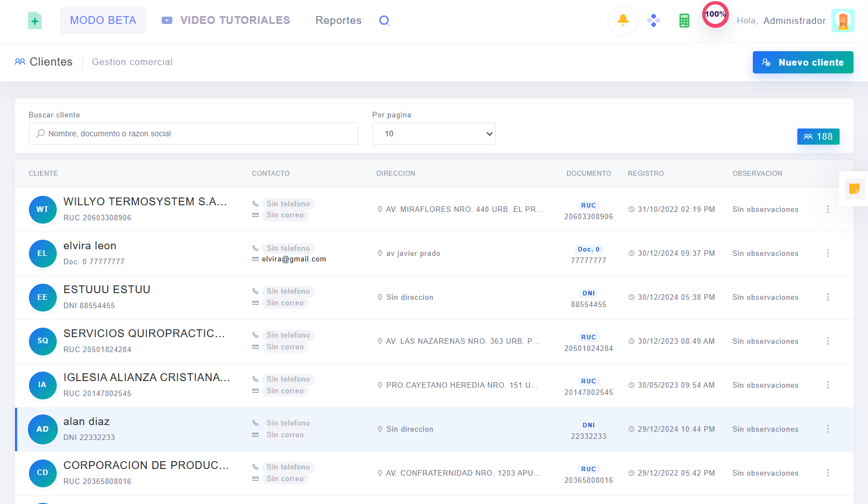Click the OBSERVACION column header
The image size is (868, 504).
click(757, 174)
